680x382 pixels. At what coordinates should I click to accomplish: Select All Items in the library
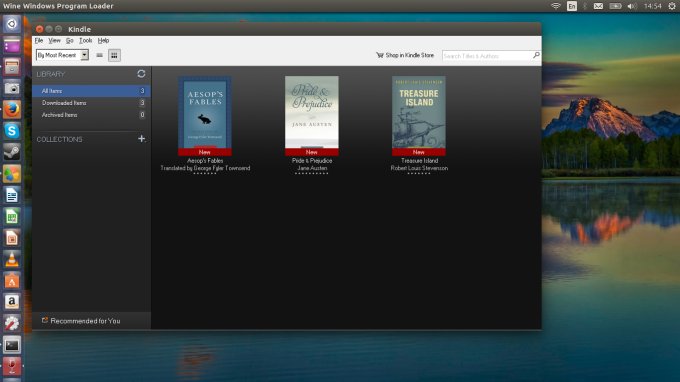(91, 91)
